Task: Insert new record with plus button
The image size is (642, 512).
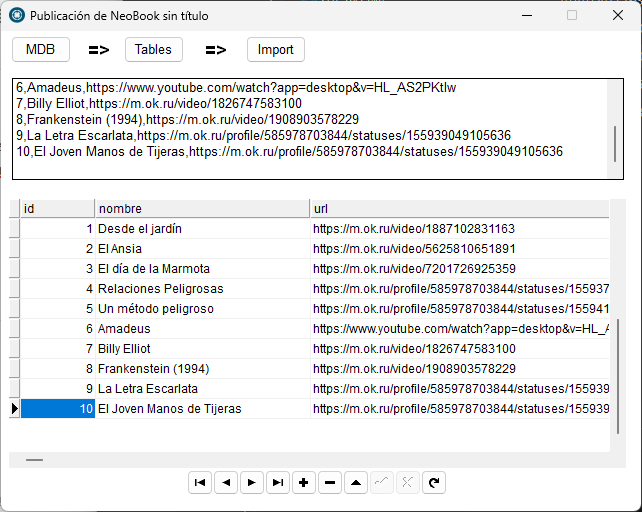Action: coord(304,483)
